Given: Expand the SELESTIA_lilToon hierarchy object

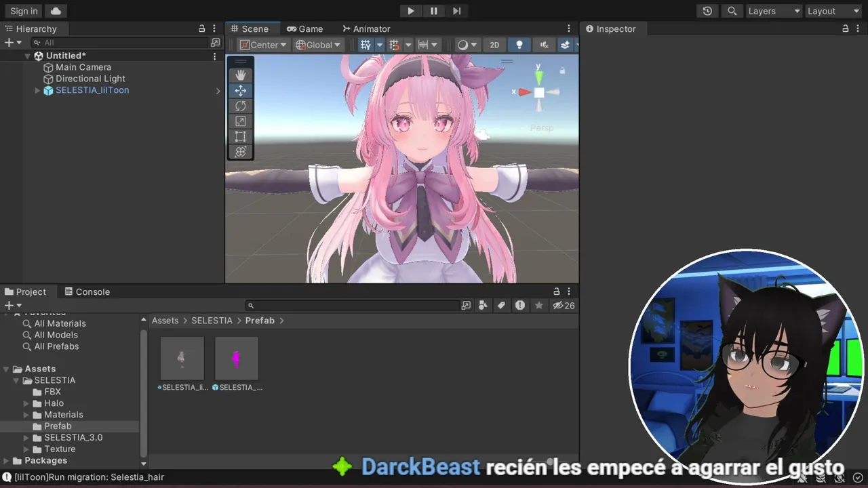Looking at the screenshot, I should coord(37,91).
